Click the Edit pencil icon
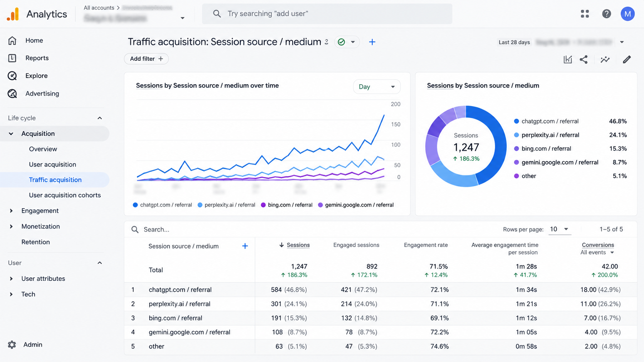Screen dimensions: 644x362 627,59
